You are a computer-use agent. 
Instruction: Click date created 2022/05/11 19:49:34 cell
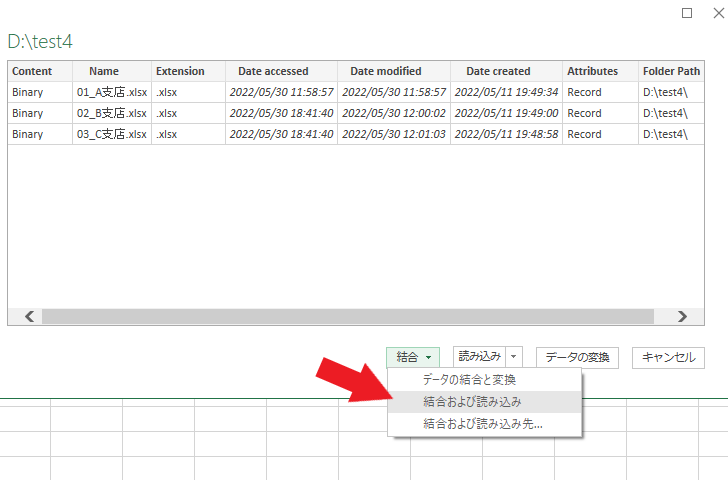pos(507,92)
